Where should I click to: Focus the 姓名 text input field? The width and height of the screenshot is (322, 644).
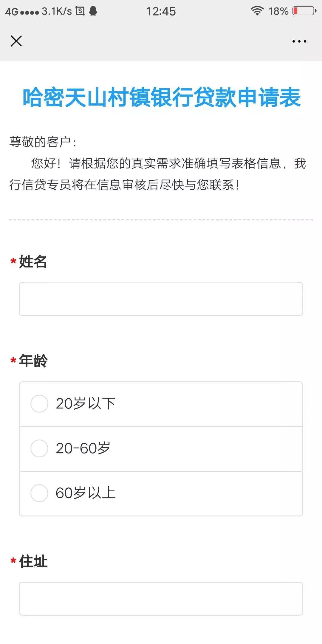pyautogui.click(x=161, y=299)
